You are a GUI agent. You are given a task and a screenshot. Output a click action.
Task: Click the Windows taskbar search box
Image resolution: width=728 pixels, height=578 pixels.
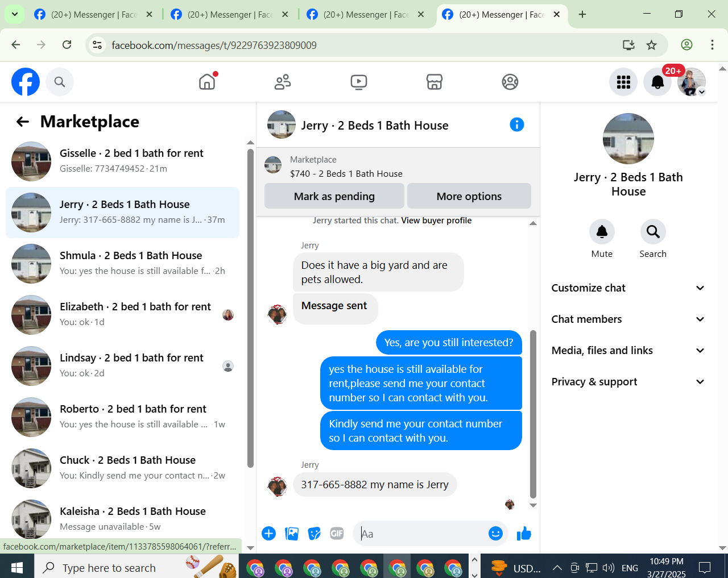click(136, 568)
